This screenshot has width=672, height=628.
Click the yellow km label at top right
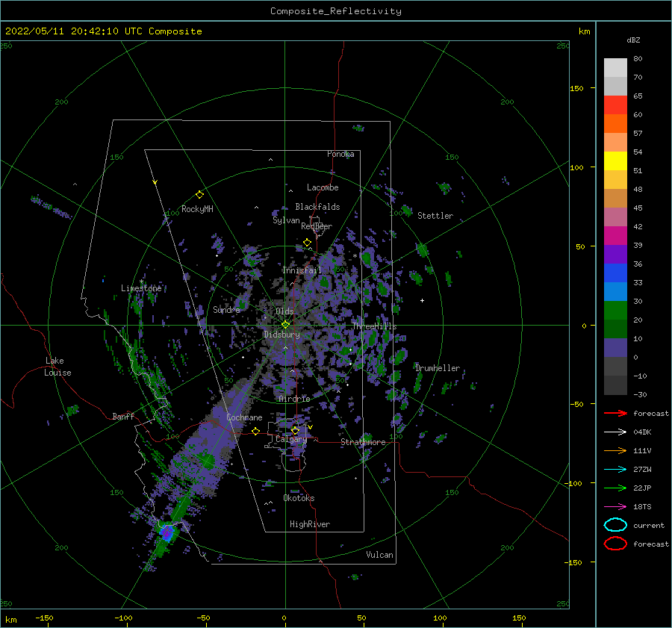click(584, 31)
